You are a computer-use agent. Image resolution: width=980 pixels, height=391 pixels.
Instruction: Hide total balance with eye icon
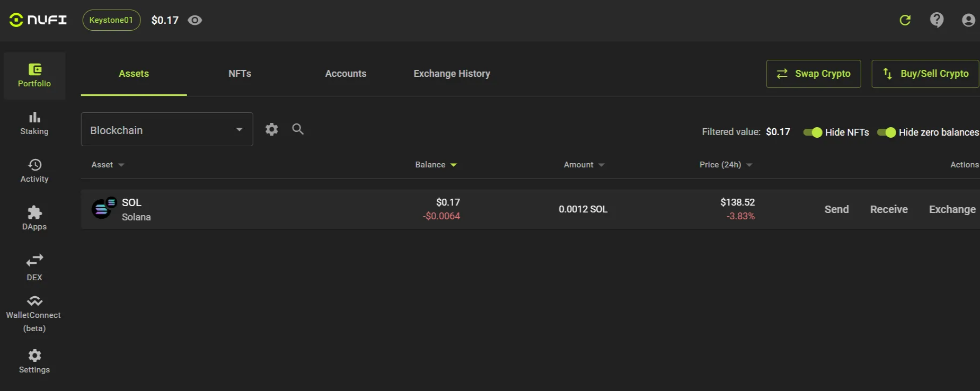click(195, 20)
